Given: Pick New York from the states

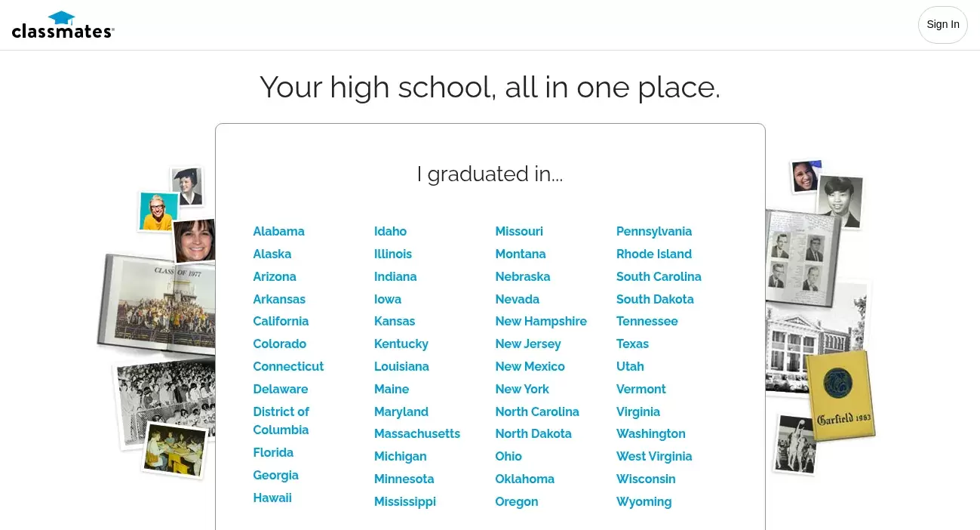Looking at the screenshot, I should [x=522, y=390].
